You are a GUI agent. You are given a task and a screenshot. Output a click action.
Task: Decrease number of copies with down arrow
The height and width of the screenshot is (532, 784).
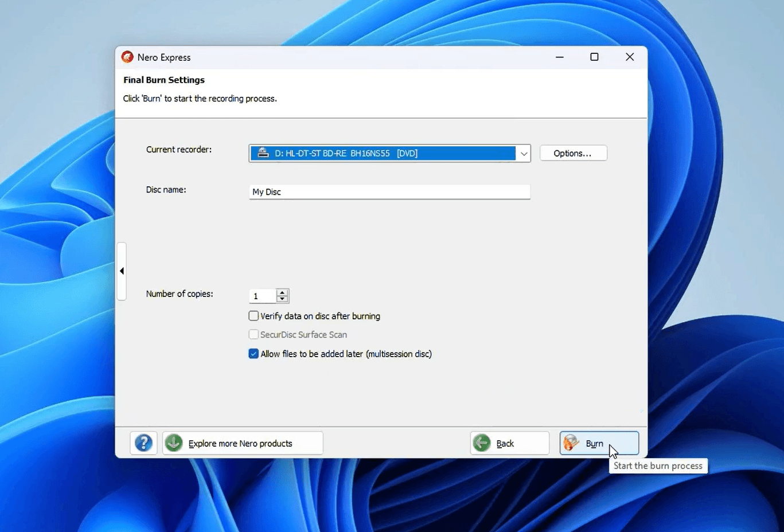[282, 299]
